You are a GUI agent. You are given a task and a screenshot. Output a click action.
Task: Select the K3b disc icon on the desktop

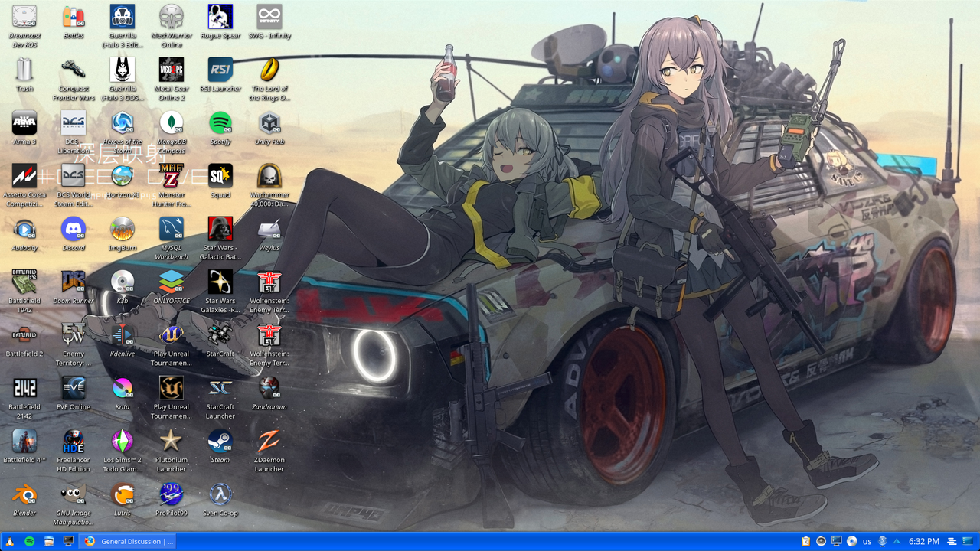(x=122, y=281)
